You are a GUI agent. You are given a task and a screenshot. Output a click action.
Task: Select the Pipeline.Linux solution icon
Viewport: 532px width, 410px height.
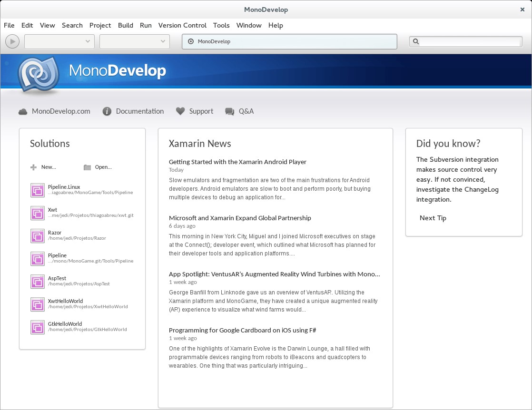[x=37, y=190]
